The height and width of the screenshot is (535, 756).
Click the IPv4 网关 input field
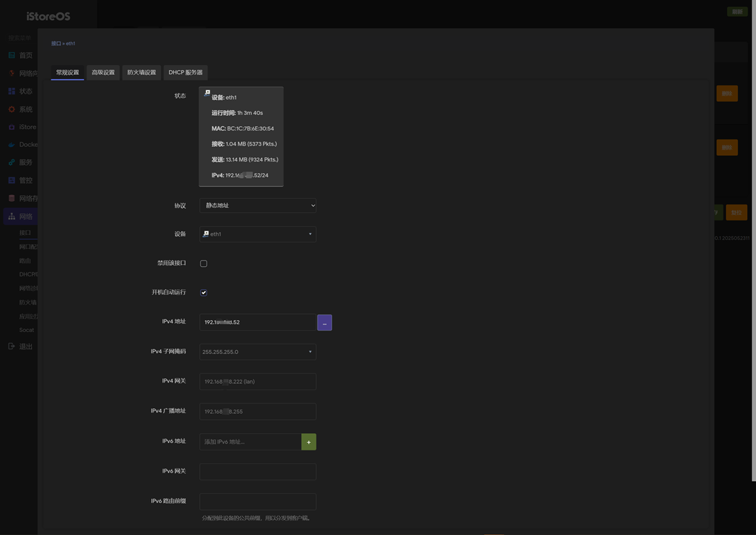tap(257, 382)
